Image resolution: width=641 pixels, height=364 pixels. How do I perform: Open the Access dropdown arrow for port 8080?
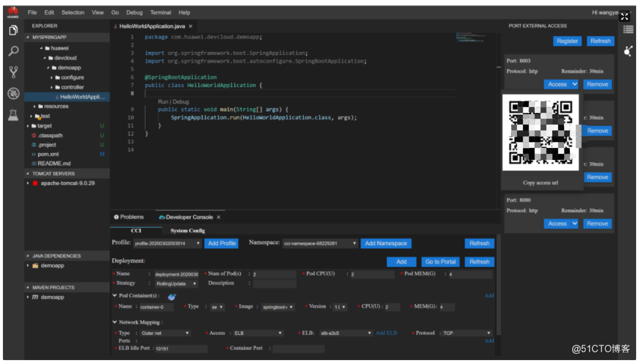click(575, 224)
